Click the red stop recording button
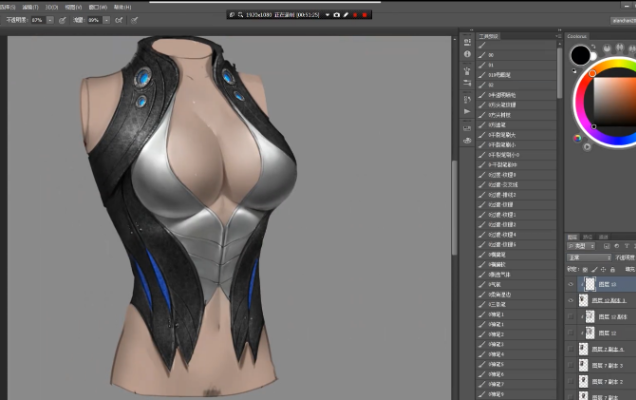 [x=365, y=15]
